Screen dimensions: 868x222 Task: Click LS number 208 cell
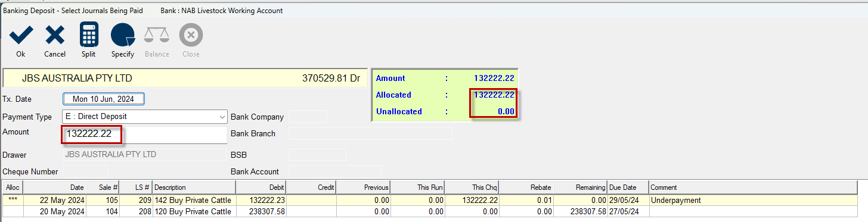pyautogui.click(x=136, y=211)
